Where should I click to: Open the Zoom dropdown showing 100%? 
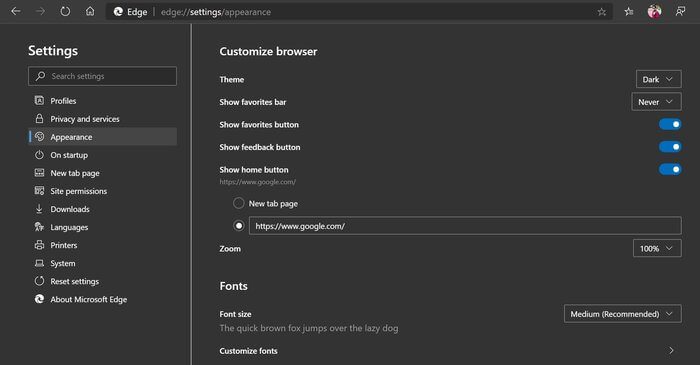point(657,248)
